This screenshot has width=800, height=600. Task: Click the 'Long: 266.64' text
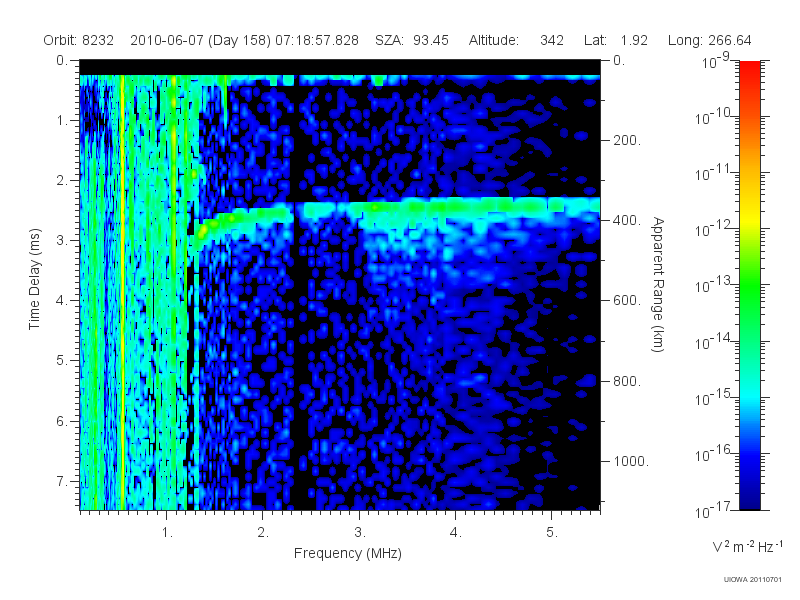pos(710,40)
